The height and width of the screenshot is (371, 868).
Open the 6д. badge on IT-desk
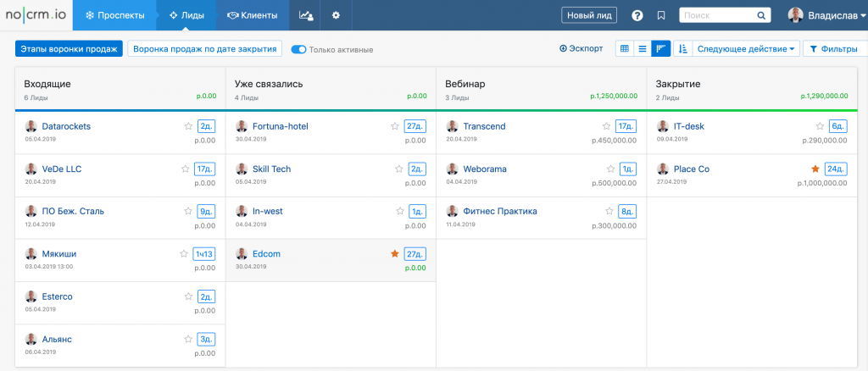click(838, 126)
